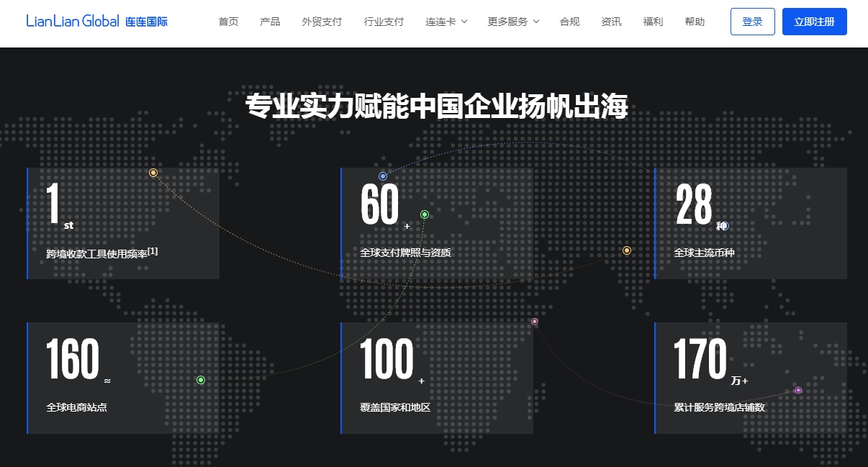Click the 1st 跨境收款工具使用频率 card
Viewport: 868px width, 467px height.
click(x=123, y=223)
